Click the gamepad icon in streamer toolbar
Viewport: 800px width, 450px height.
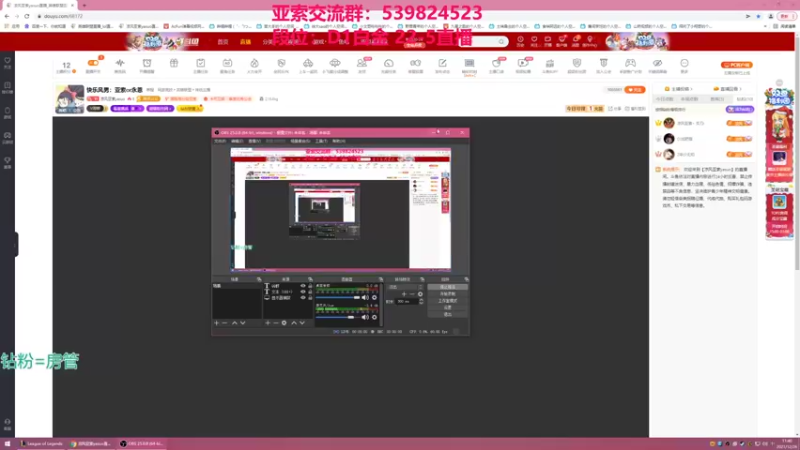[631, 63]
